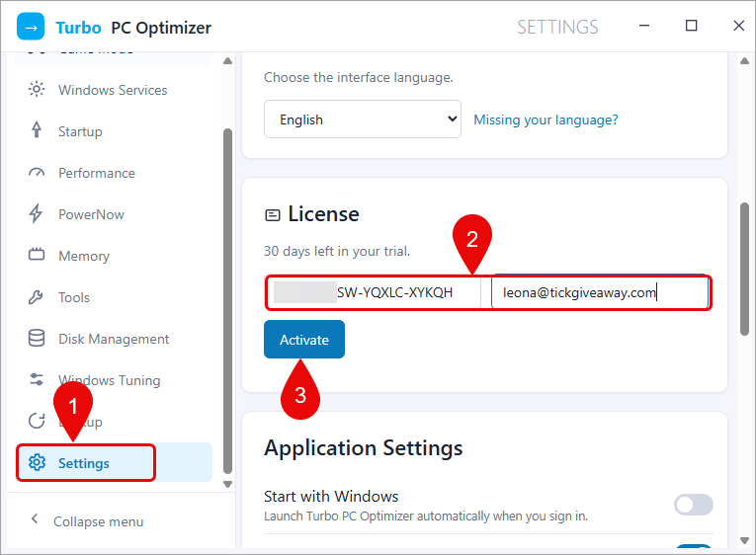
Task: Open Windows Tuning in the sidebar
Action: click(x=114, y=380)
